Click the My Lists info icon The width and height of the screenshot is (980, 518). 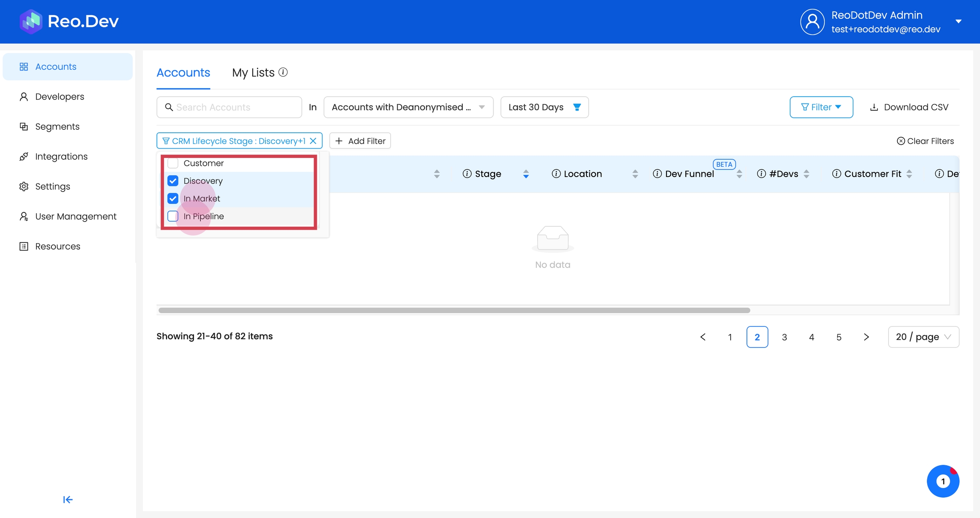pos(283,72)
